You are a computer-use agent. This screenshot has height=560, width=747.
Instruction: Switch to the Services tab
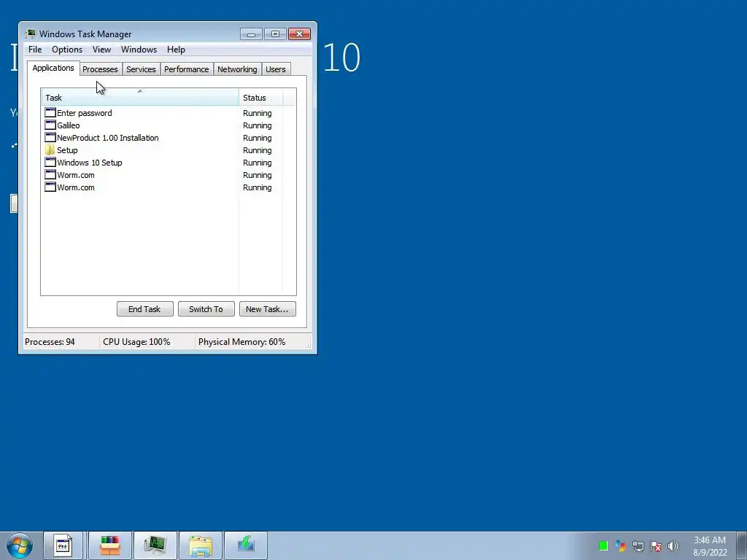pyautogui.click(x=141, y=69)
